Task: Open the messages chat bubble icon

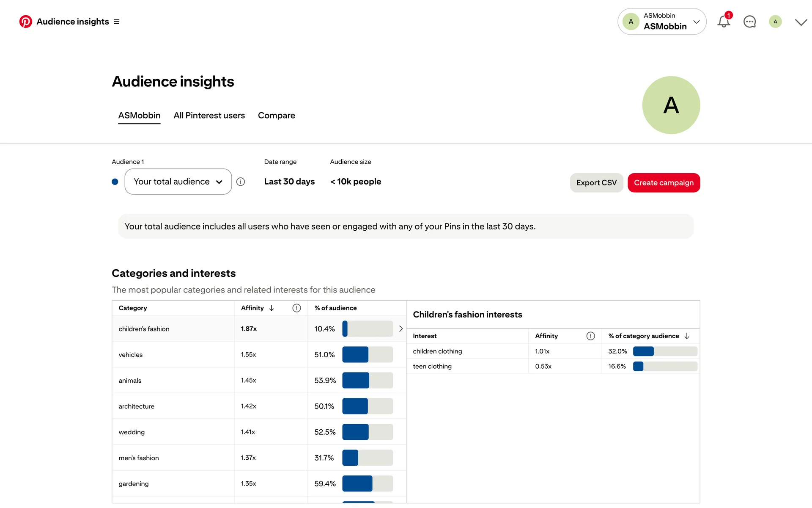Action: (x=749, y=22)
